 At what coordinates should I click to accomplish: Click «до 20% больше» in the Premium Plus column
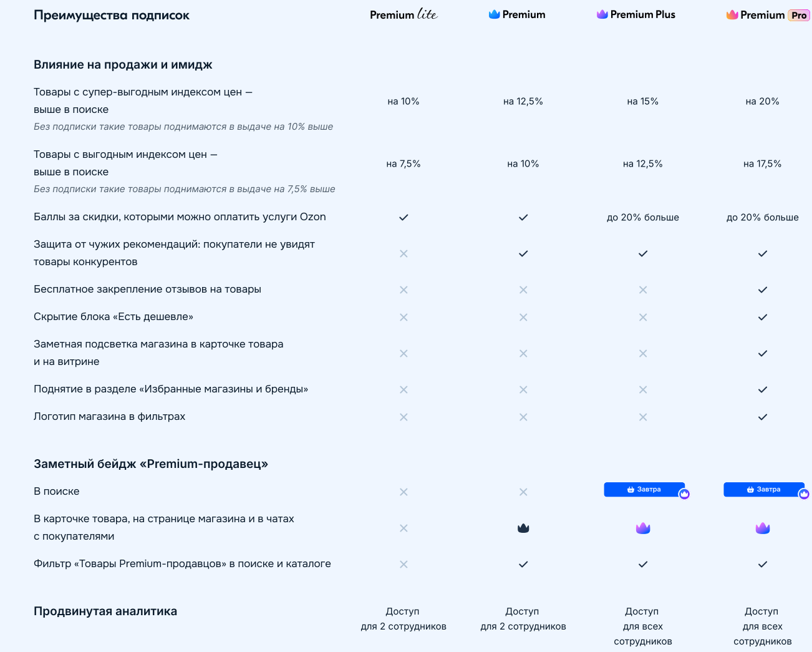643,218
